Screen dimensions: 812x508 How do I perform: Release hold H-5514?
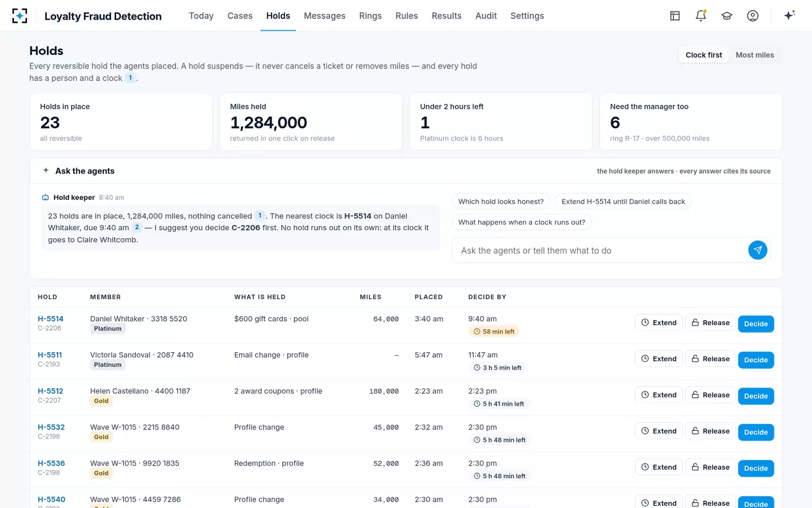[x=710, y=323]
